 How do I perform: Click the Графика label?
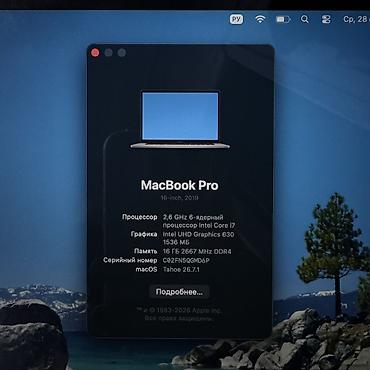click(144, 234)
